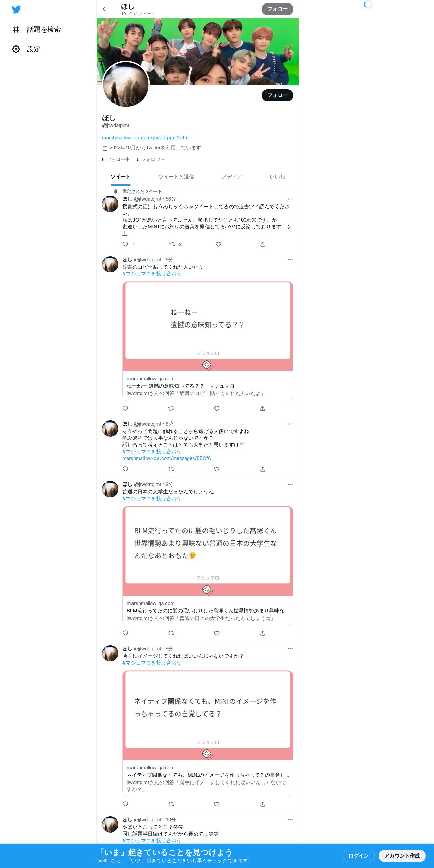Switch to the ツイートと返信 tab
The height and width of the screenshot is (868, 434).
176,177
